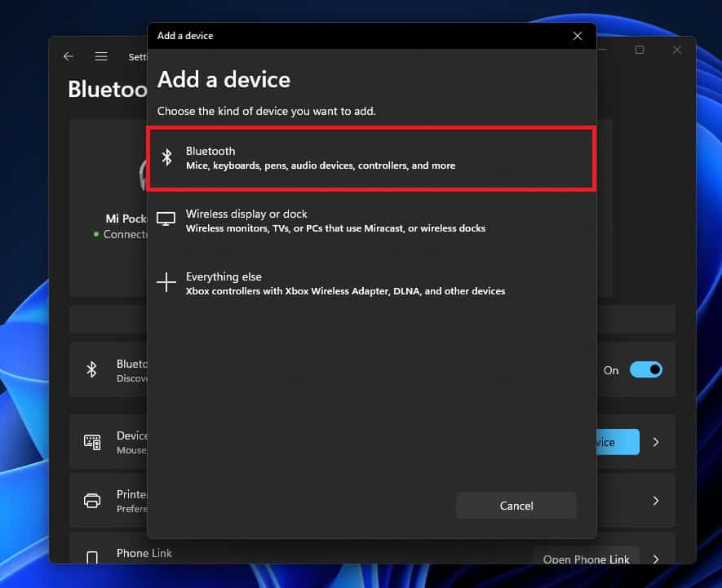Maximize the Settings window
Viewport: 722px width, 588px height.
[640, 50]
